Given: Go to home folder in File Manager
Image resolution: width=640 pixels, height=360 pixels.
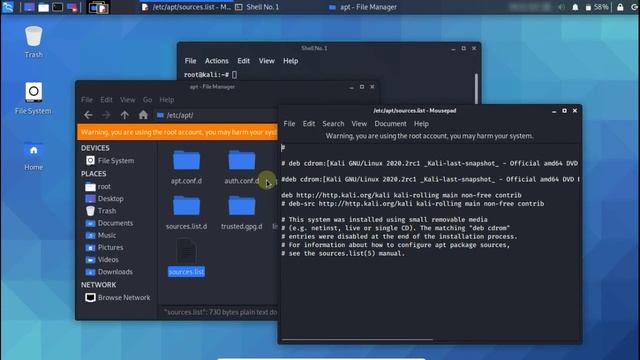Looking at the screenshot, I should (x=143, y=115).
